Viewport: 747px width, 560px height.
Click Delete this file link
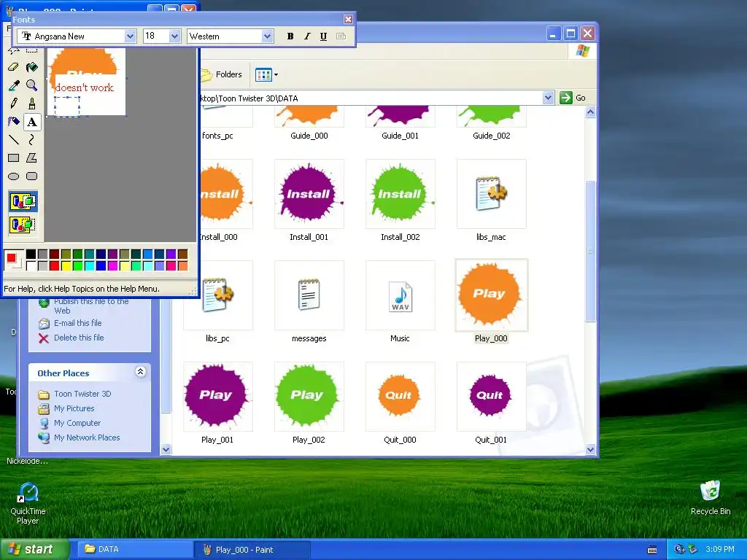[79, 338]
